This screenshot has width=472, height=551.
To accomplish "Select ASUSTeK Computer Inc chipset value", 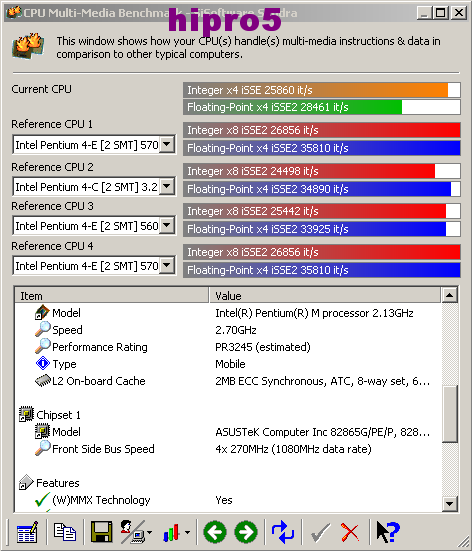I will [x=322, y=432].
